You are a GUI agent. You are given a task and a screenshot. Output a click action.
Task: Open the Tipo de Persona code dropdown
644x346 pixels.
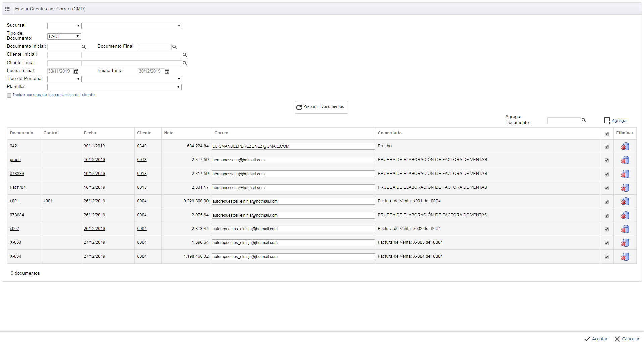point(64,79)
